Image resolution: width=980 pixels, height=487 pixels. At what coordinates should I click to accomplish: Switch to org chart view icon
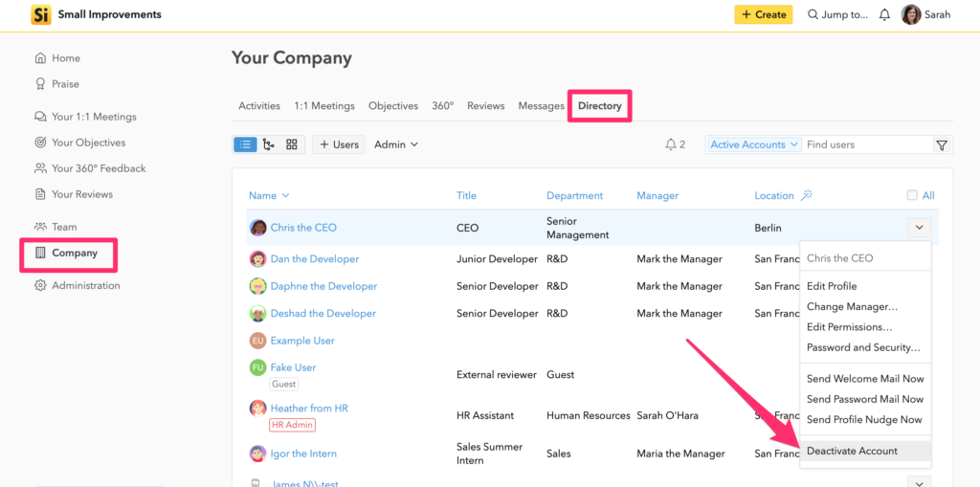click(269, 144)
